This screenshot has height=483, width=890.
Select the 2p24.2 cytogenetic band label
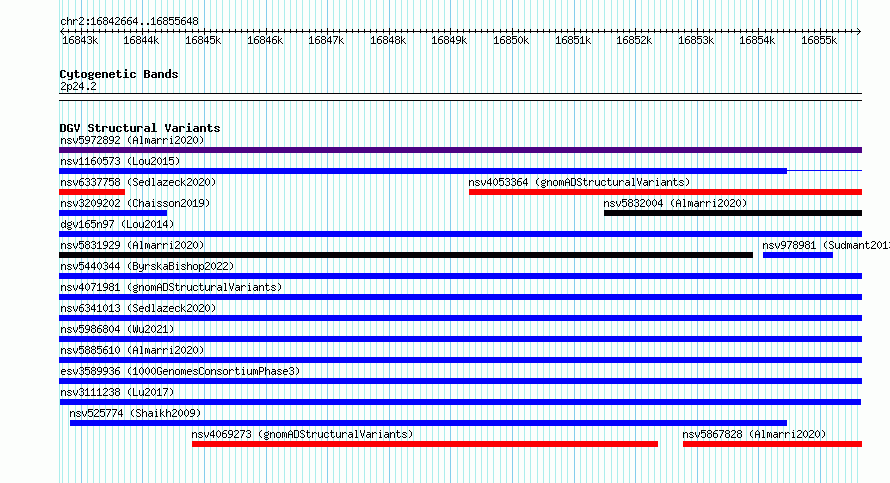(78, 86)
